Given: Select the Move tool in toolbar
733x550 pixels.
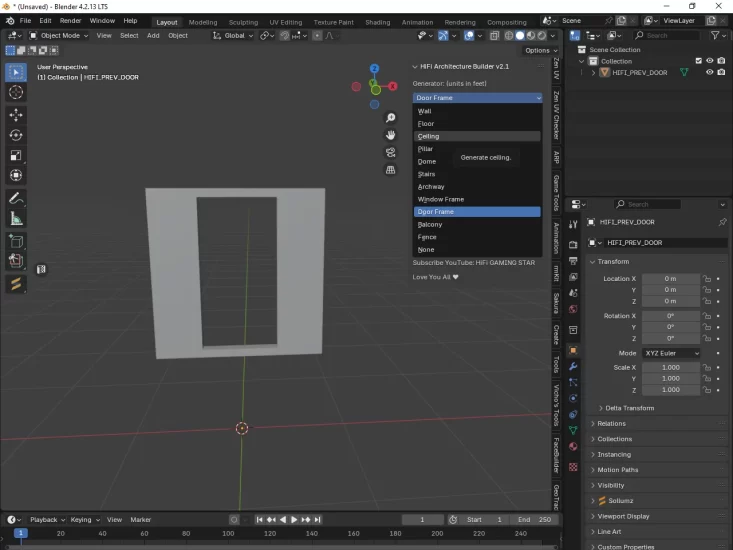Looking at the screenshot, I should (16, 115).
